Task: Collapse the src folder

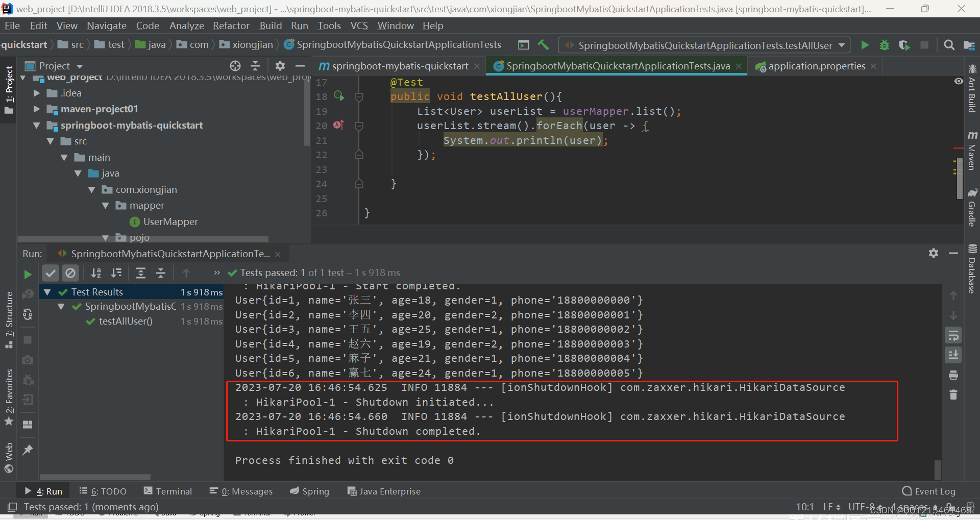Action: click(x=50, y=141)
